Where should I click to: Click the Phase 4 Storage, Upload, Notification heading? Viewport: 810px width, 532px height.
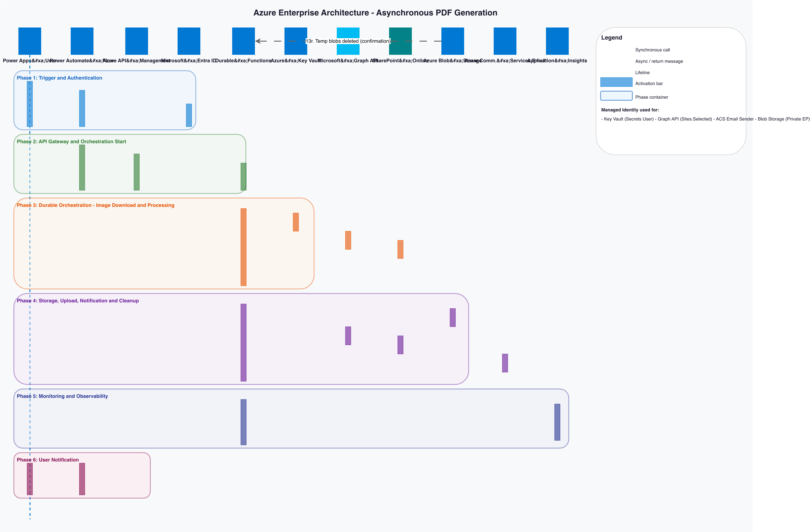click(78, 301)
